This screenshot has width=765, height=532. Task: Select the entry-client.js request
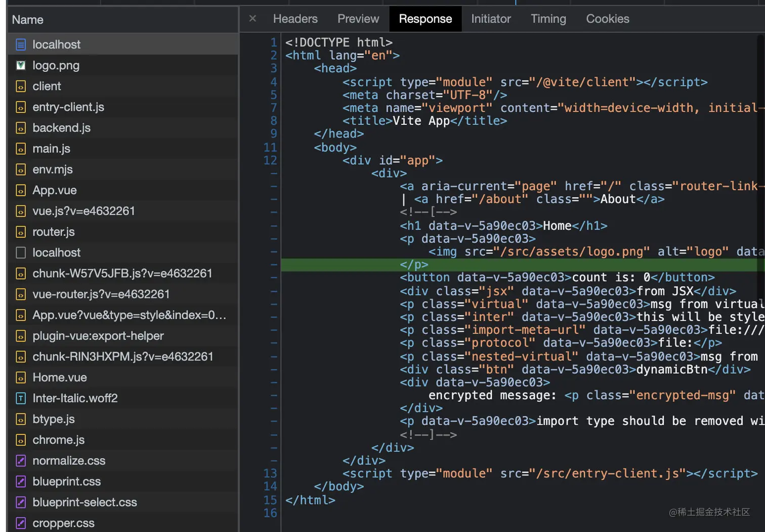pos(123,107)
